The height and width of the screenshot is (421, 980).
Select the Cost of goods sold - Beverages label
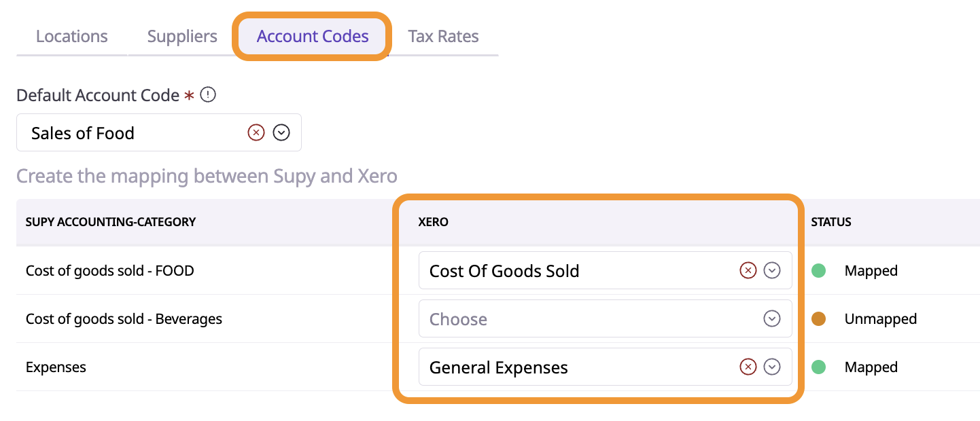[x=124, y=319]
